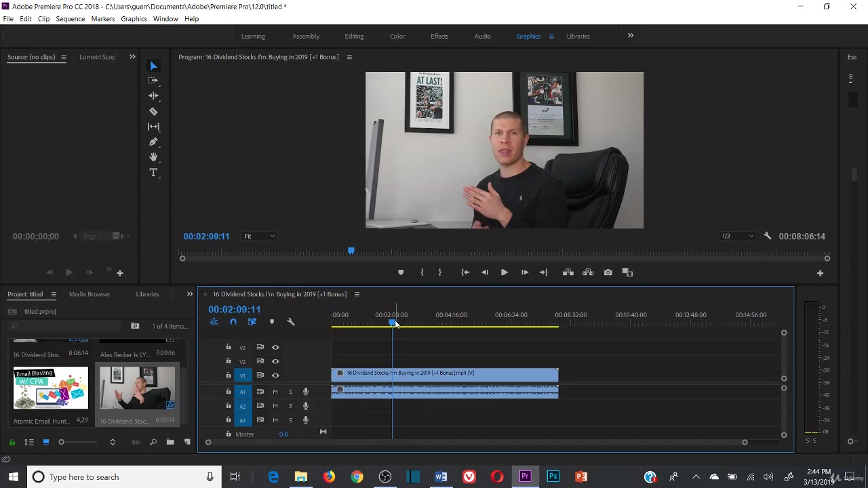The image size is (868, 488).
Task: Toggle V3 track output eye
Action: (275, 347)
